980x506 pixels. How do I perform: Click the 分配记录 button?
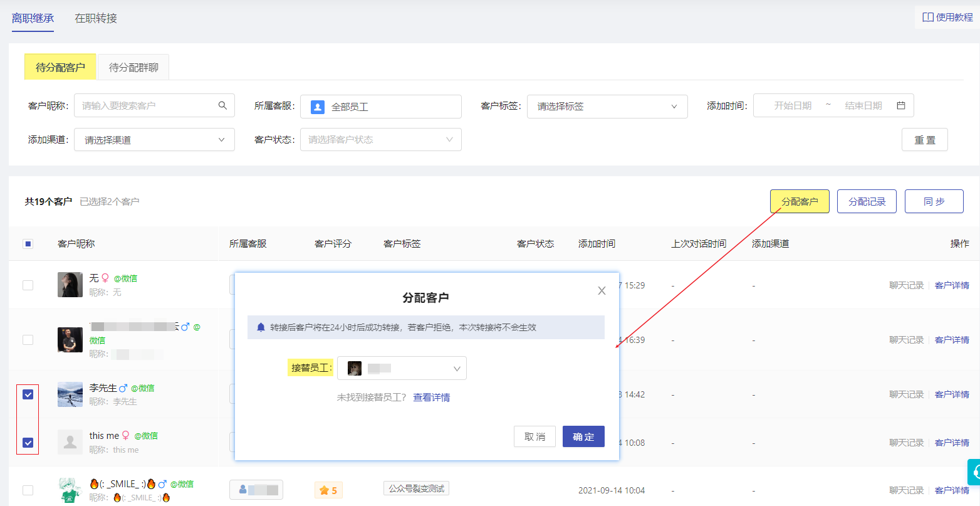point(867,201)
